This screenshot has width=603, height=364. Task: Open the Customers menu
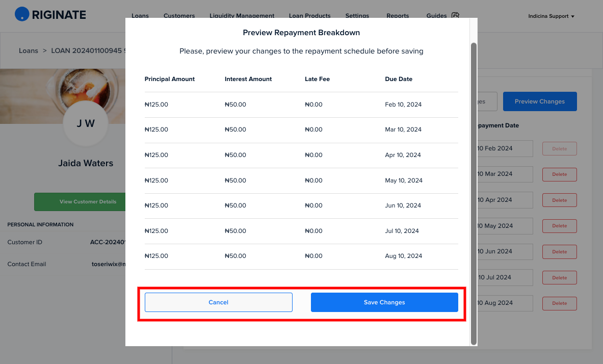click(179, 16)
